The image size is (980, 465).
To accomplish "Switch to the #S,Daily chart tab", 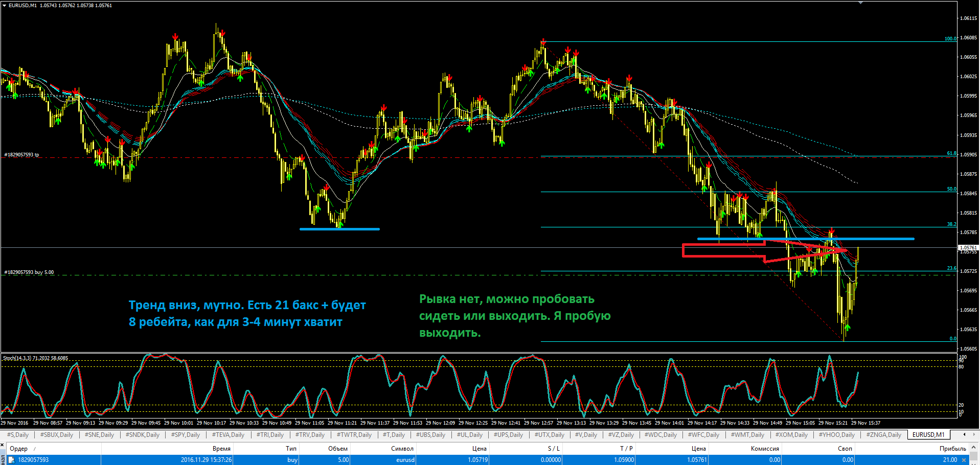I will click(x=18, y=435).
